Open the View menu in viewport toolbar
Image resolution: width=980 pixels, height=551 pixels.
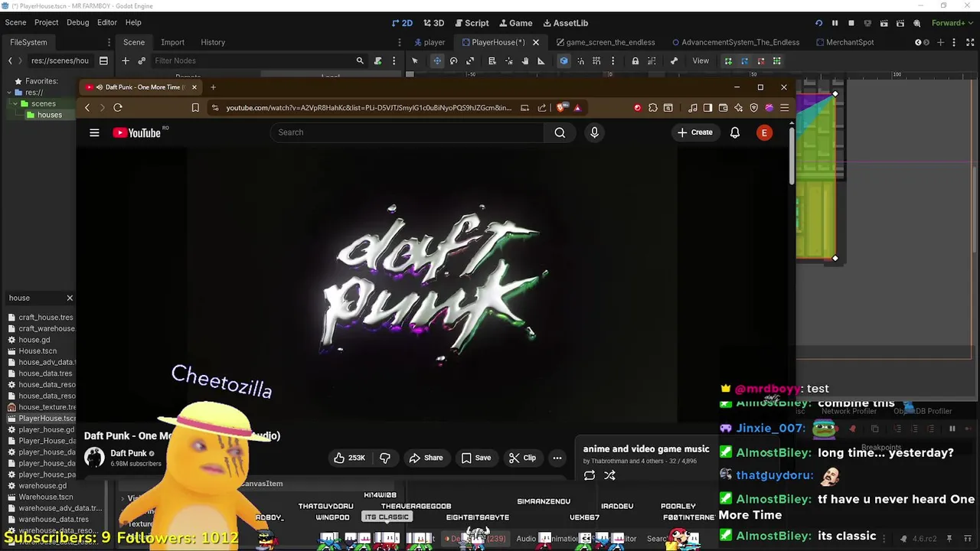point(701,60)
